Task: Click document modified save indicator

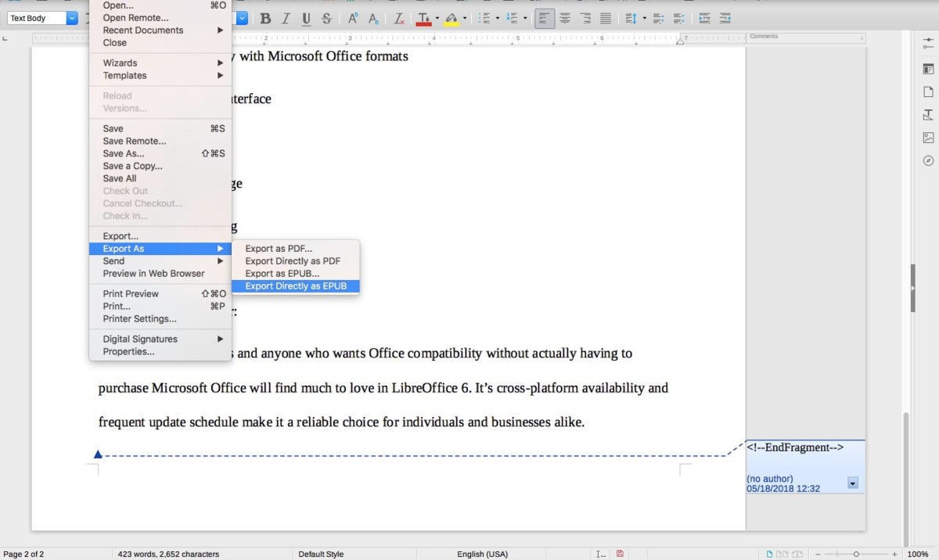Action: pos(620,554)
